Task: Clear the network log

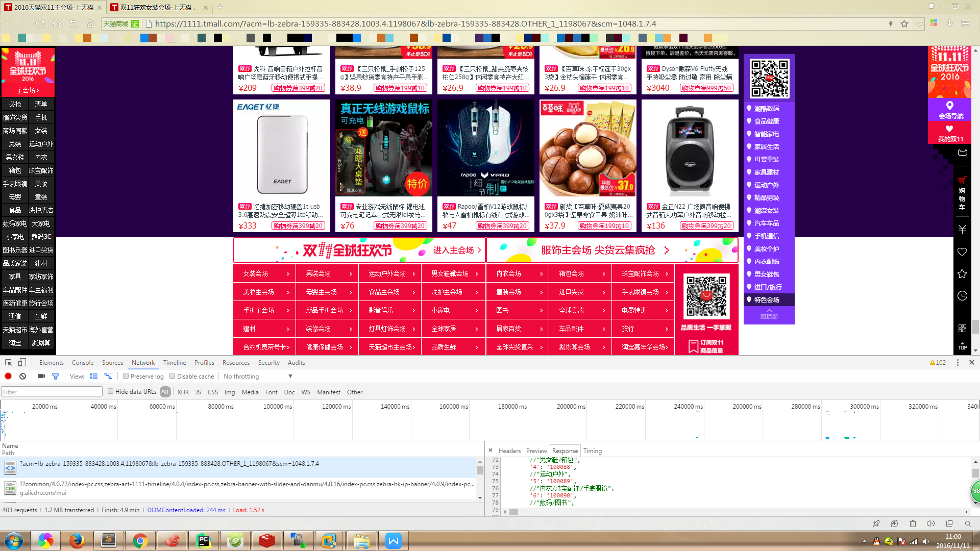Action: pyautogui.click(x=22, y=377)
